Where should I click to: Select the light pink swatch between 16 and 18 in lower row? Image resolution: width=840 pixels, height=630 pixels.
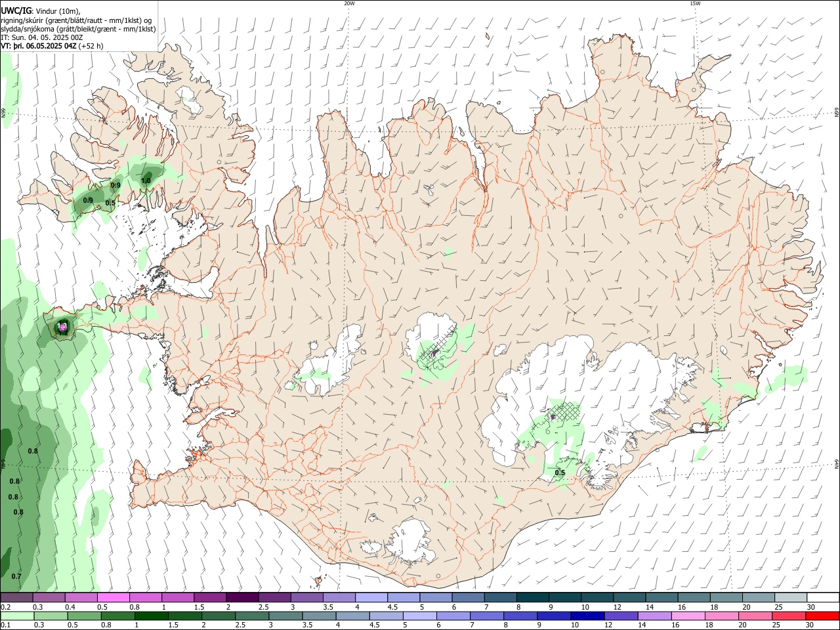[688, 616]
